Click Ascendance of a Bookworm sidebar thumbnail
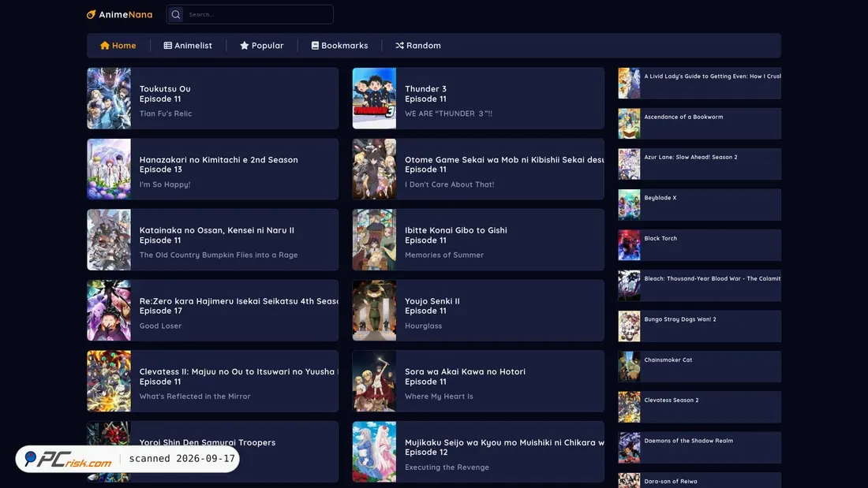The image size is (868, 488). (629, 124)
